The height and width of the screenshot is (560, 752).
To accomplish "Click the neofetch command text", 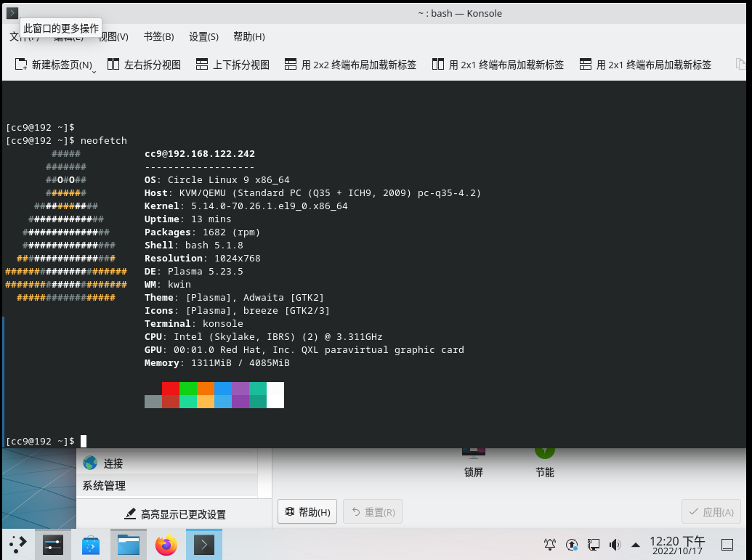I will click(104, 140).
